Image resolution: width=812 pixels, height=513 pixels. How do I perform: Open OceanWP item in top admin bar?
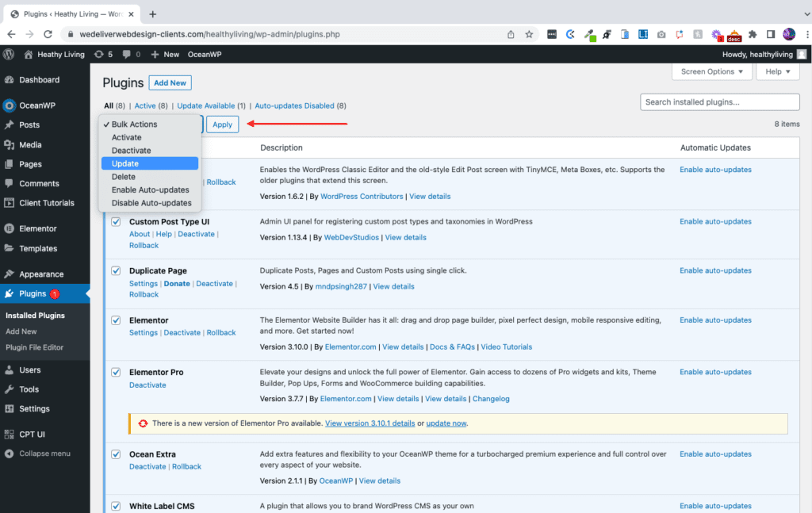coord(205,55)
